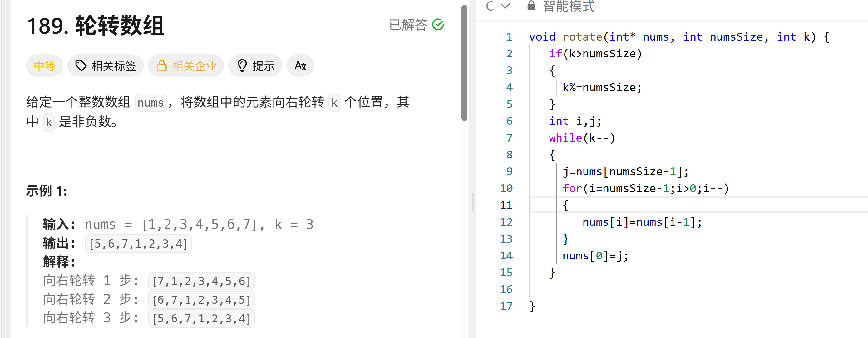868x338 pixels.
Task: Click the lightbulb hint icon
Action: 242,66
